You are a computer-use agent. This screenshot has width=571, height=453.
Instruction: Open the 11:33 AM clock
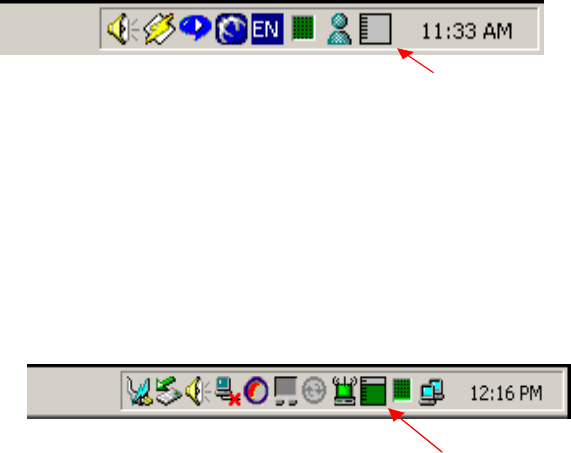coord(467,31)
